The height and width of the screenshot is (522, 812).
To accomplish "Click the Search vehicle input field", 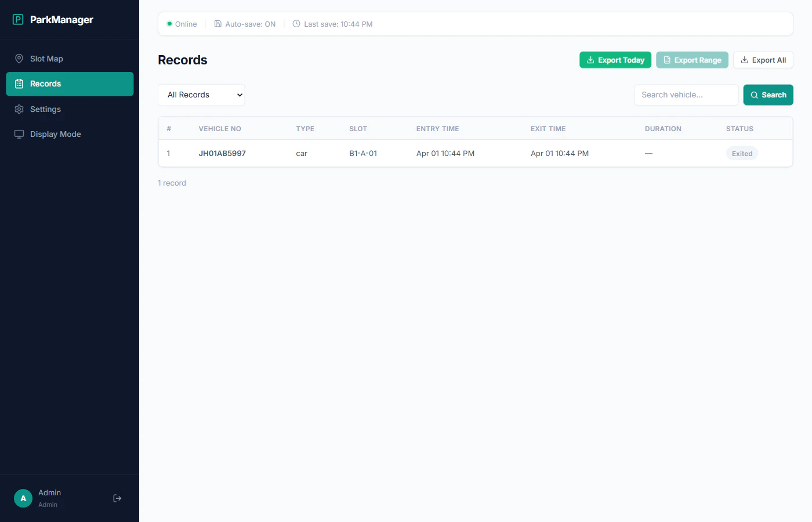I will (686, 95).
